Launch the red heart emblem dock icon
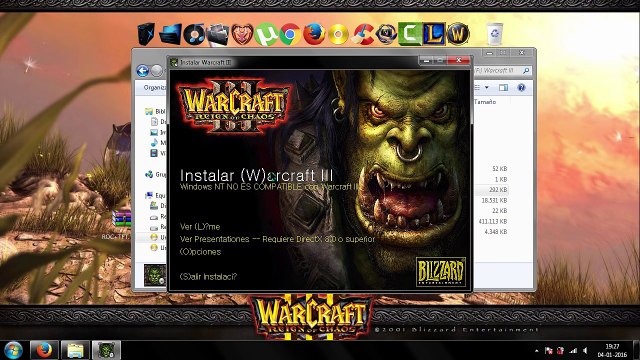 [x=242, y=34]
